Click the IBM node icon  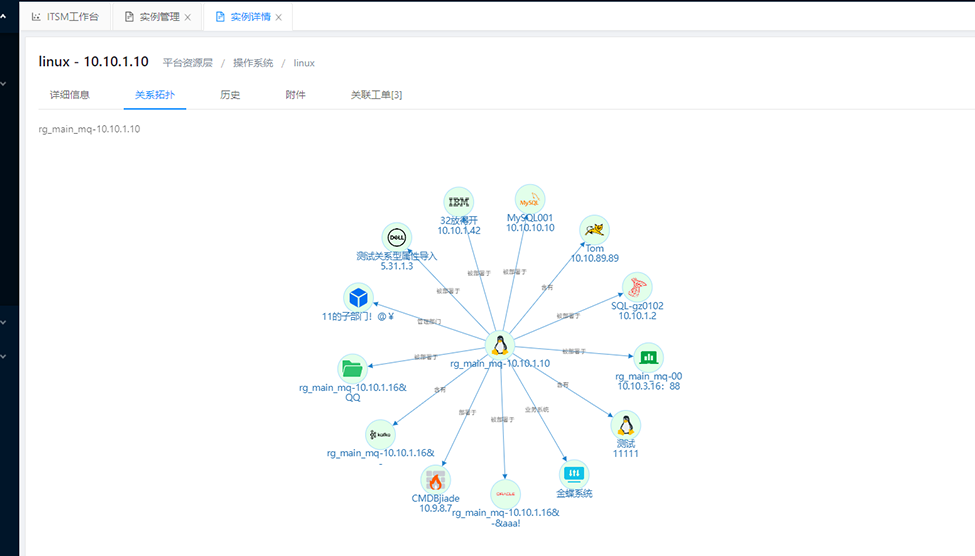pyautogui.click(x=459, y=202)
